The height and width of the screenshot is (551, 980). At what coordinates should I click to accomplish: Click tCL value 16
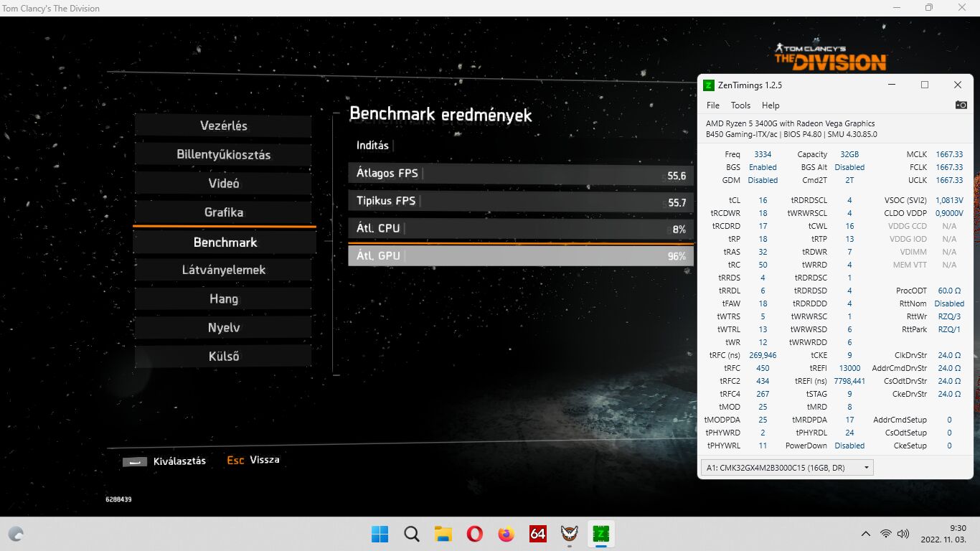(x=763, y=200)
